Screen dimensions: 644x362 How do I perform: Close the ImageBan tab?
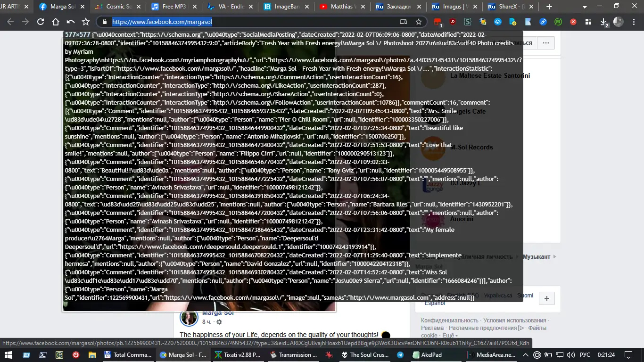pyautogui.click(x=308, y=7)
